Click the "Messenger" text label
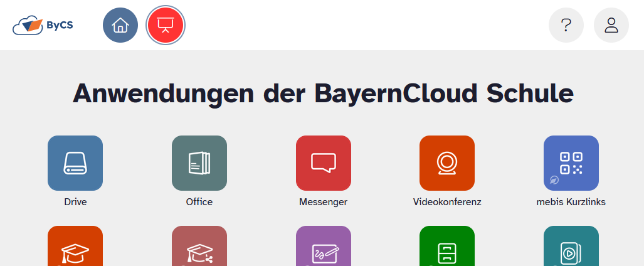Screen dimensions: 644x266 tap(324, 202)
